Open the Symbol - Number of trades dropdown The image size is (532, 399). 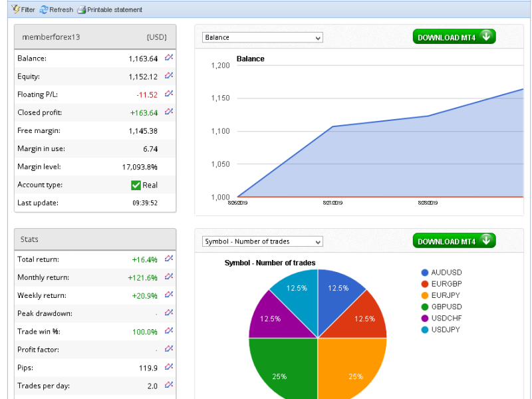pos(262,241)
